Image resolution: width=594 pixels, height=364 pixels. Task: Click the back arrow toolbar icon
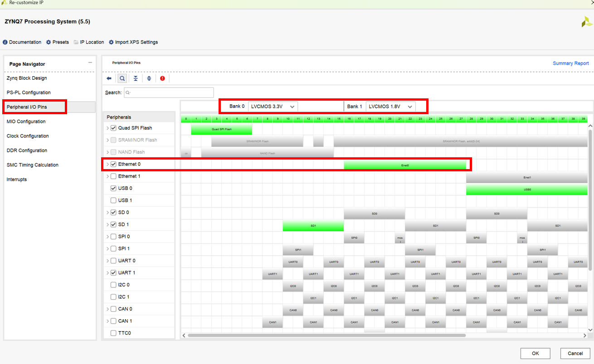tap(109, 78)
